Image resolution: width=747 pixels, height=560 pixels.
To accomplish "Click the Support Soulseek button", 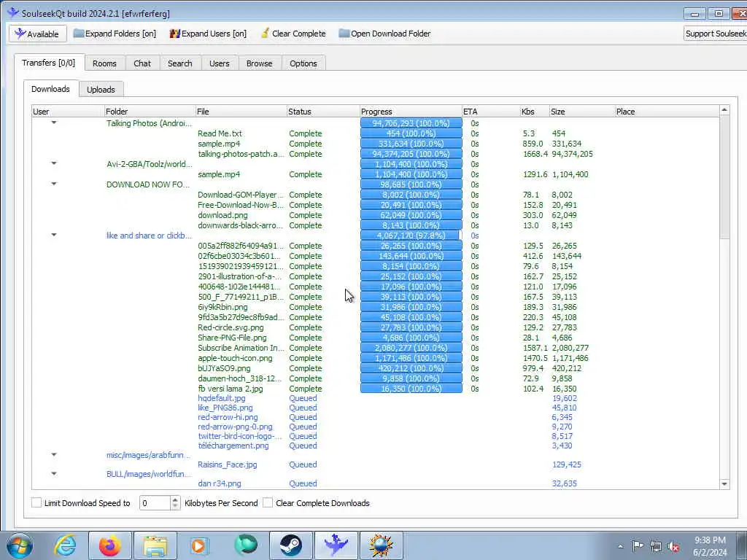I will click(715, 34).
